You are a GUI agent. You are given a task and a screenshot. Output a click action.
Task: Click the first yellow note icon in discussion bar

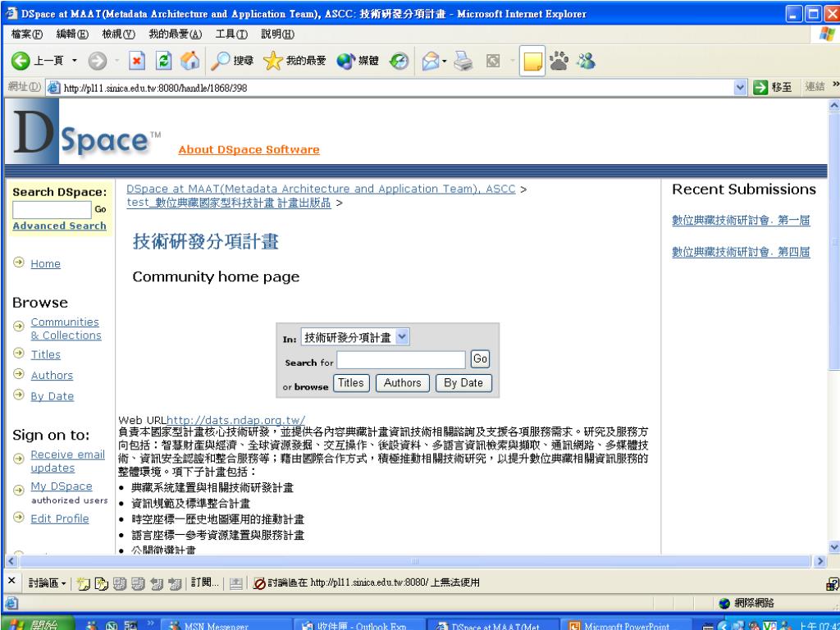[83, 583]
